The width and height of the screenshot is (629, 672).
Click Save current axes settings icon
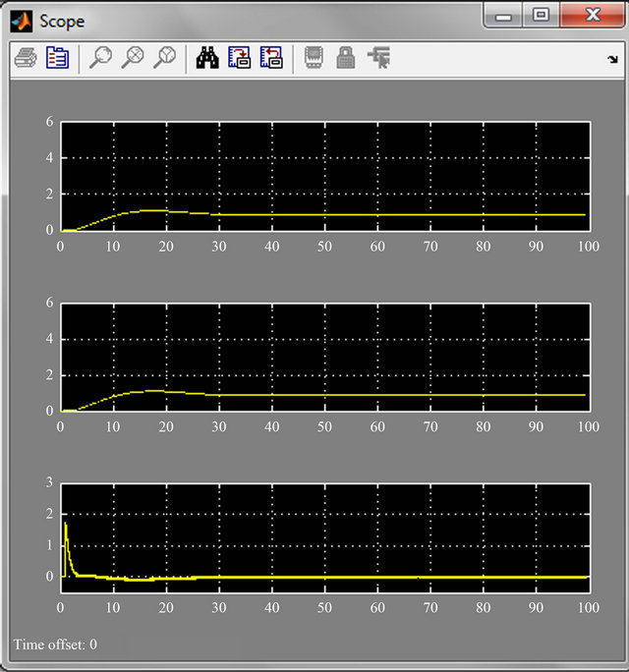pyautogui.click(x=239, y=57)
